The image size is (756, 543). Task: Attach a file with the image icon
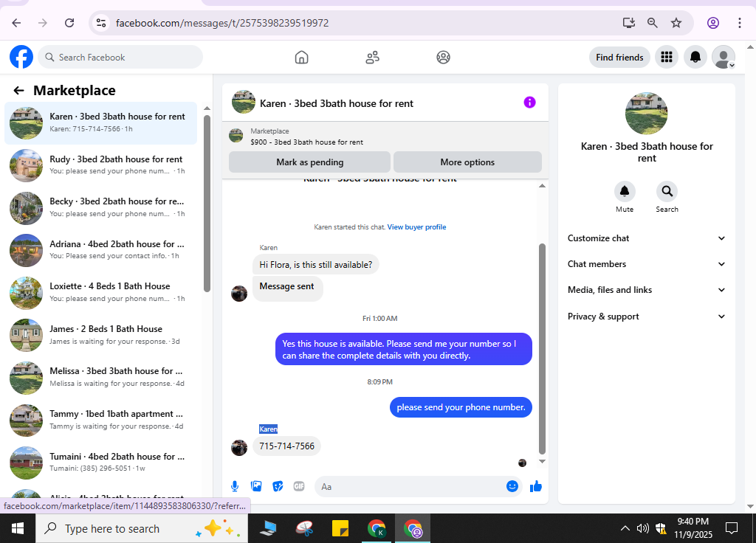coord(256,487)
